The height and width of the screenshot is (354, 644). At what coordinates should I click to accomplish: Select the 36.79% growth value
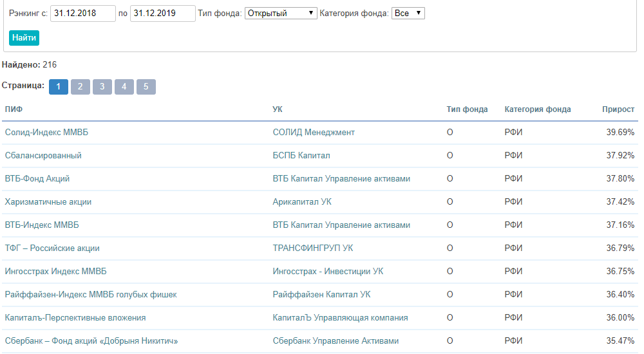click(620, 248)
